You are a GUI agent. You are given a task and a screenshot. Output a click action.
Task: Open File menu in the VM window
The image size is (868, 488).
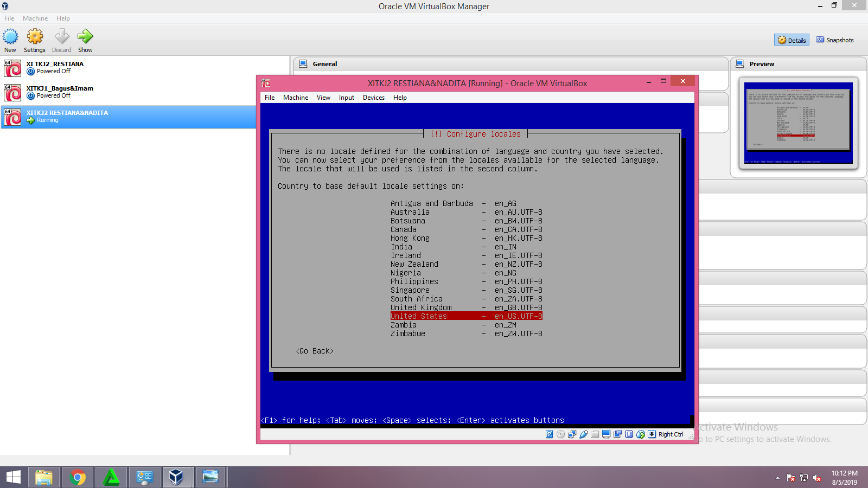(x=270, y=98)
